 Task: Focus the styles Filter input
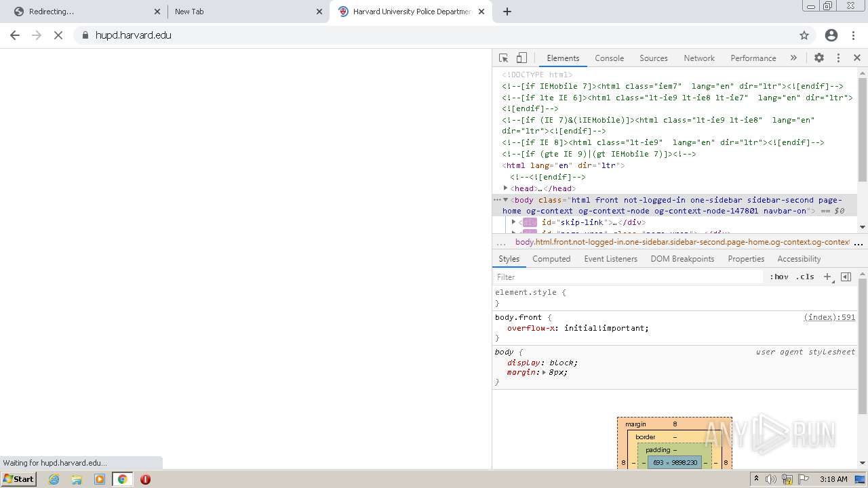pyautogui.click(x=628, y=277)
